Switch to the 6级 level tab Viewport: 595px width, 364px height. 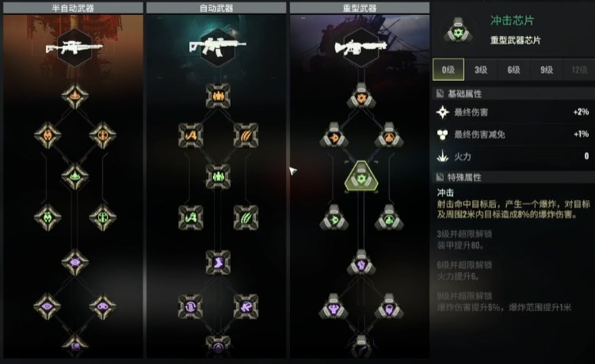(514, 70)
